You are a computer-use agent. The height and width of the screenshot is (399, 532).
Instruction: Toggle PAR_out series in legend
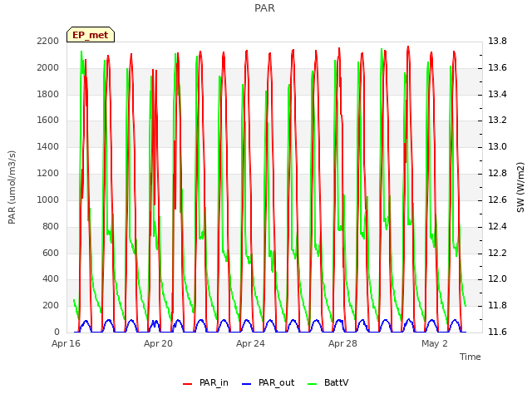point(268,382)
